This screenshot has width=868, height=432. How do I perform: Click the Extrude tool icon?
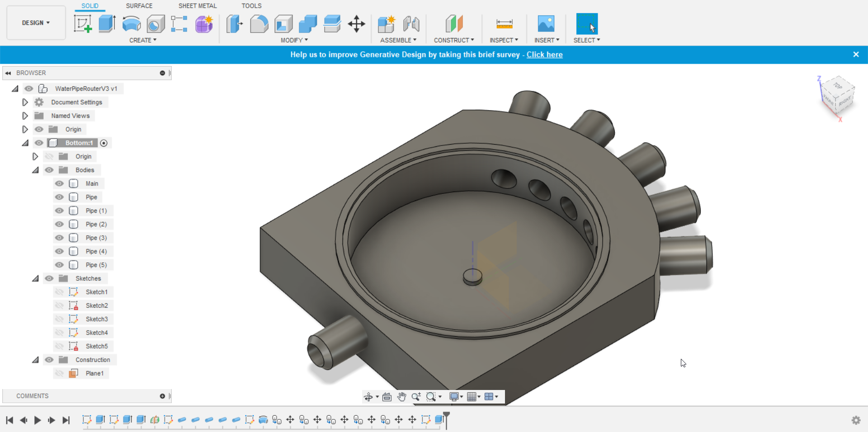point(107,23)
